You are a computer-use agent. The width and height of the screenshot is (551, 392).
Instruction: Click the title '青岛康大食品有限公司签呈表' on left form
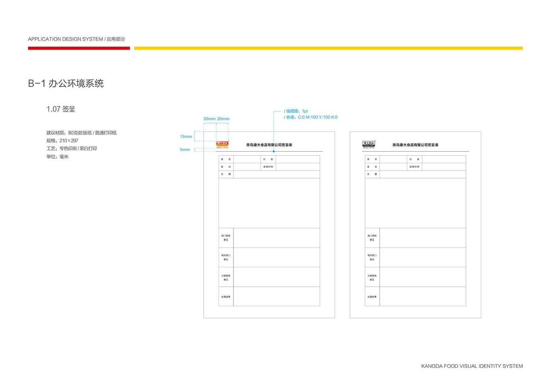pos(269,145)
